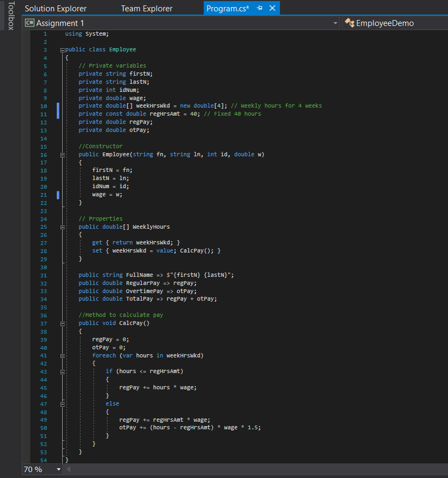The image size is (448, 478).
Task: Collapse the WeeklyHours property at line 25
Action: 62,226
